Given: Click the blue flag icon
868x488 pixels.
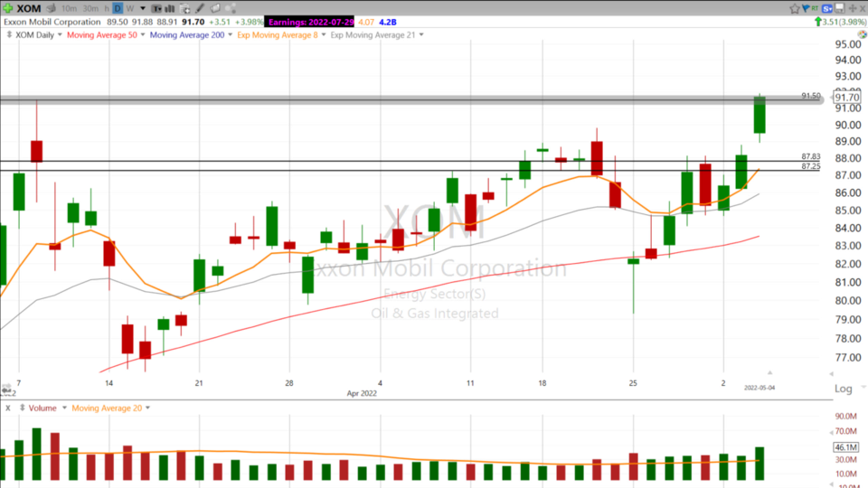Looking at the screenshot, I should click(x=806, y=8).
